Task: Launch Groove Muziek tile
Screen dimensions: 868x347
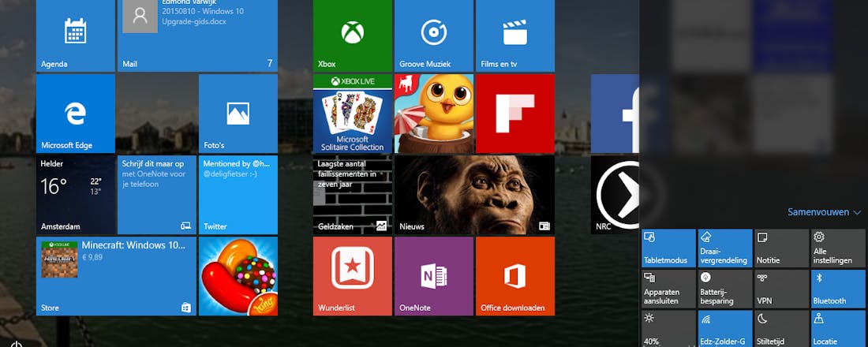Action: [x=434, y=35]
